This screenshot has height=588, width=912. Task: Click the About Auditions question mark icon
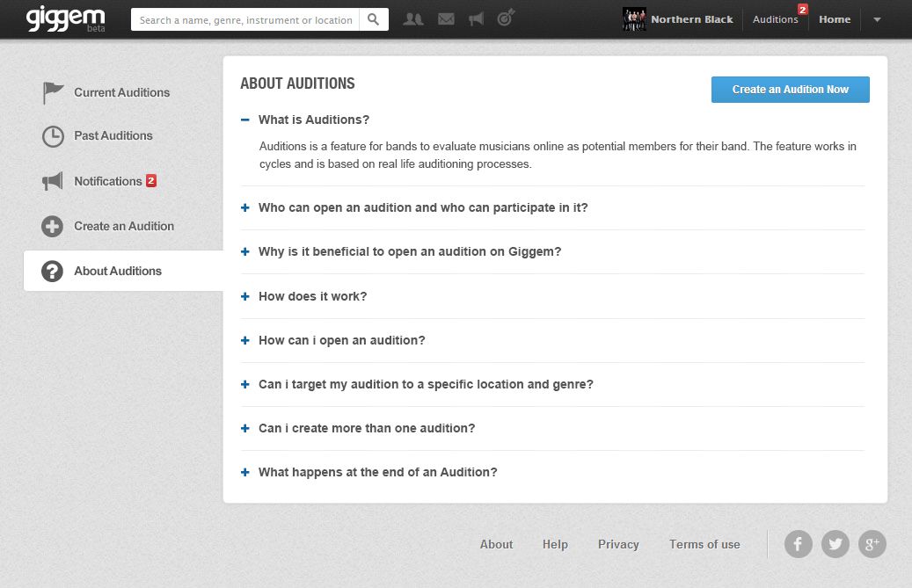[53, 271]
